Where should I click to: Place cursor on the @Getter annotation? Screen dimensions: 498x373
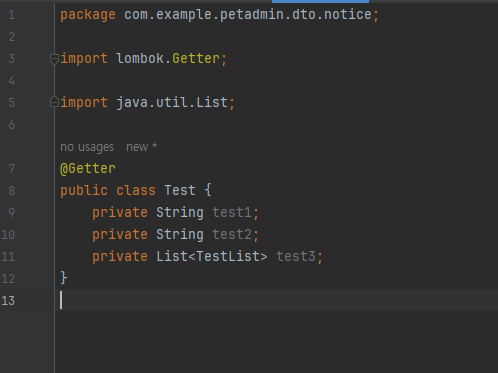click(x=88, y=169)
